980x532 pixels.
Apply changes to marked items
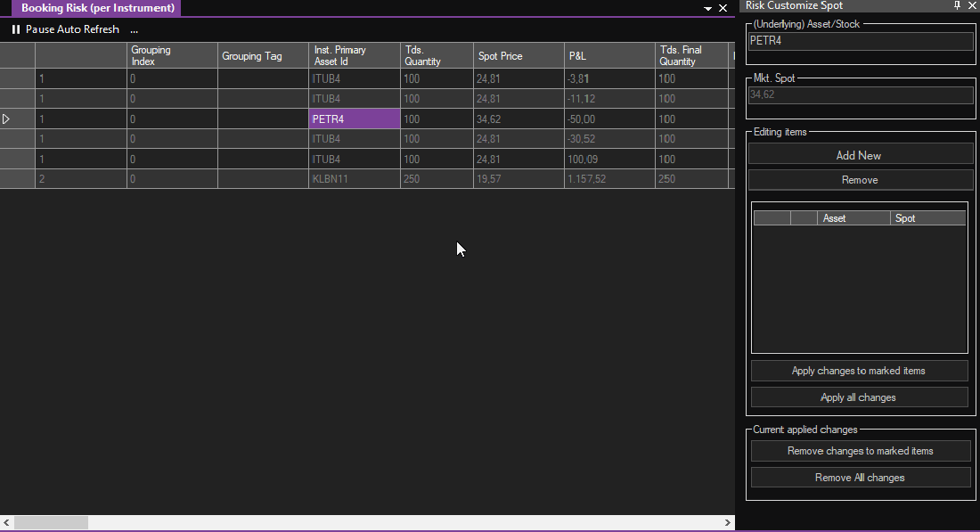pyautogui.click(x=859, y=371)
